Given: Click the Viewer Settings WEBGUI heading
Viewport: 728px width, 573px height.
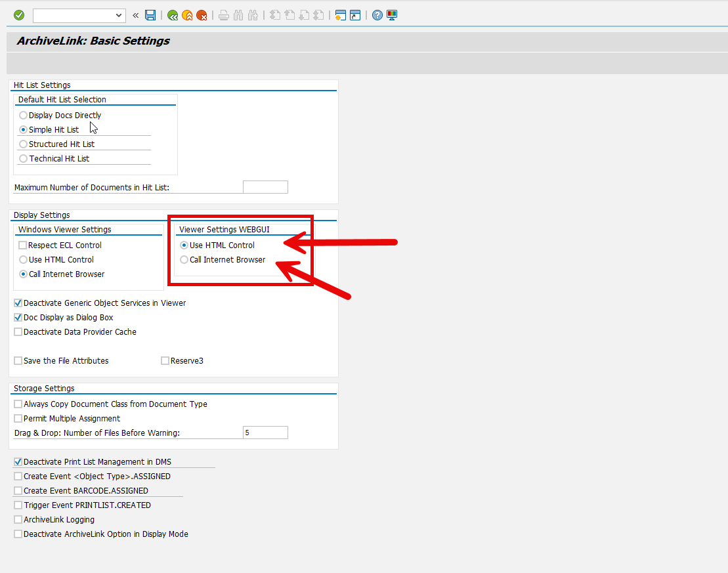Looking at the screenshot, I should 225,229.
